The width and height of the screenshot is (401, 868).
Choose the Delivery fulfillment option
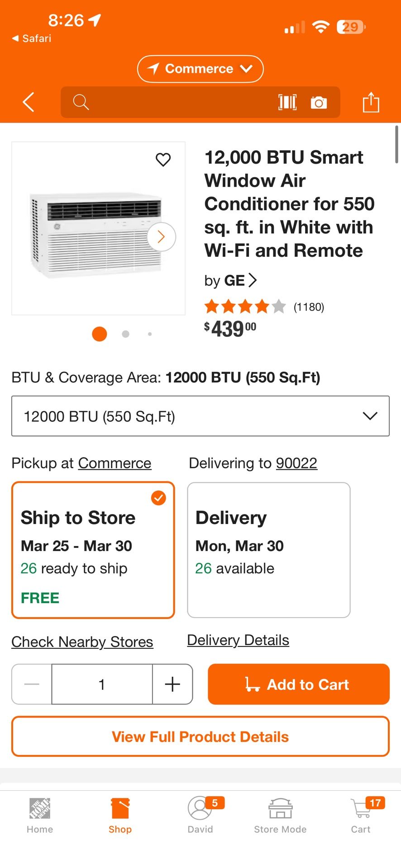point(268,550)
